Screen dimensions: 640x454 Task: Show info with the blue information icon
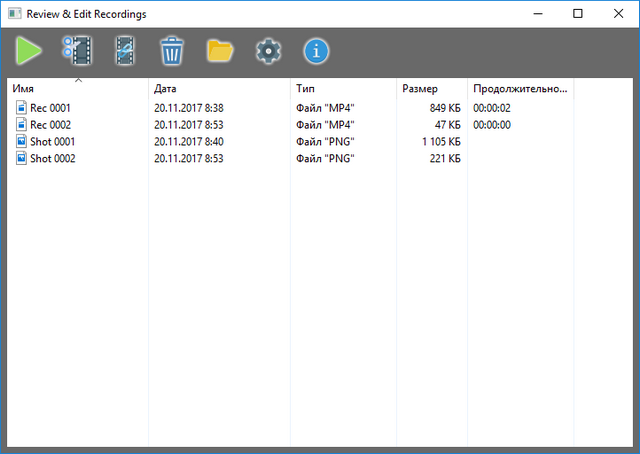pyautogui.click(x=316, y=50)
